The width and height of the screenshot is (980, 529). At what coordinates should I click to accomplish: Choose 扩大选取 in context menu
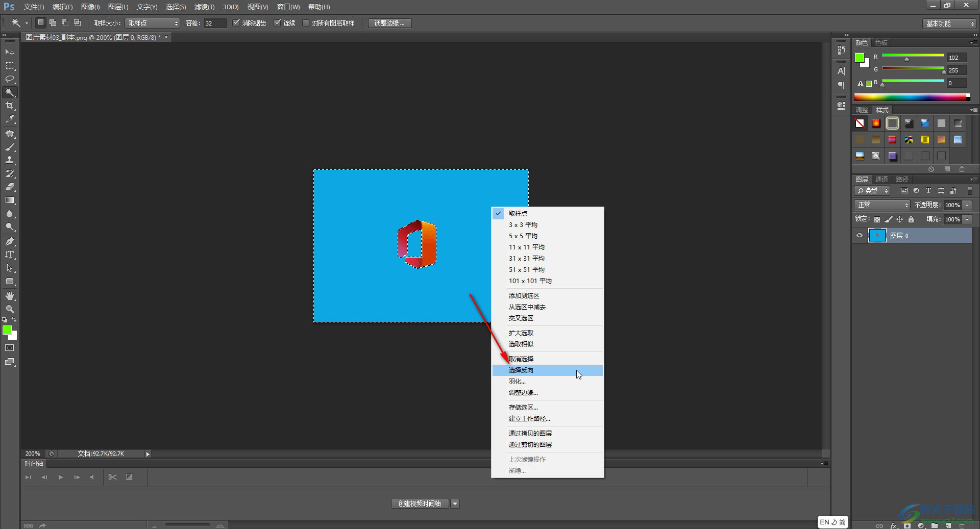(548, 333)
